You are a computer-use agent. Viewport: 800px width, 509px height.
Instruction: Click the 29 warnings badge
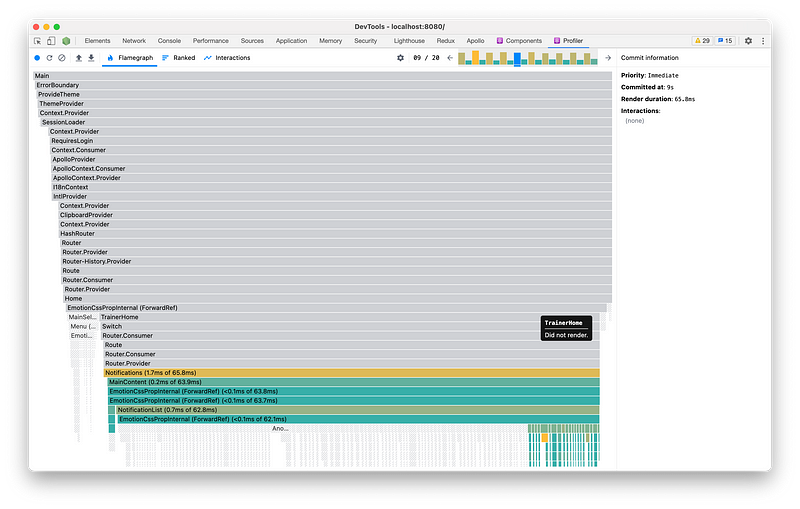tap(703, 41)
